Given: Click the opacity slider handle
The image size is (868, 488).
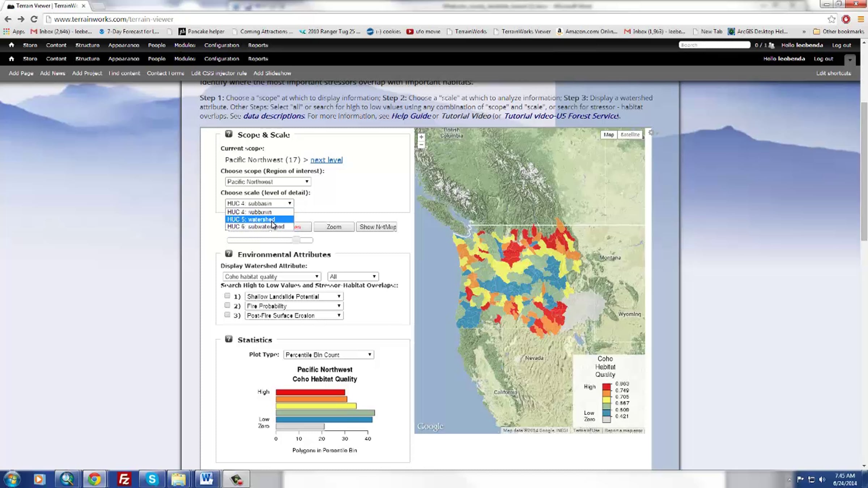Looking at the screenshot, I should coord(296,240).
